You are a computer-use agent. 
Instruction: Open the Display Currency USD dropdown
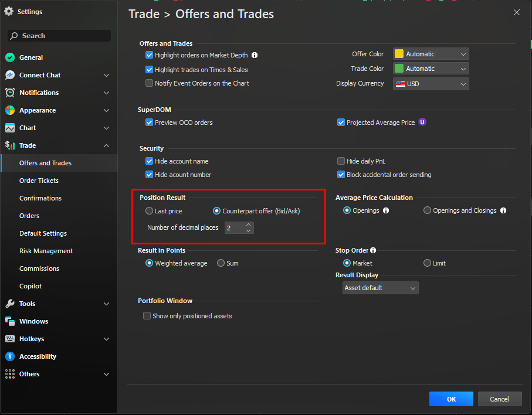point(431,84)
